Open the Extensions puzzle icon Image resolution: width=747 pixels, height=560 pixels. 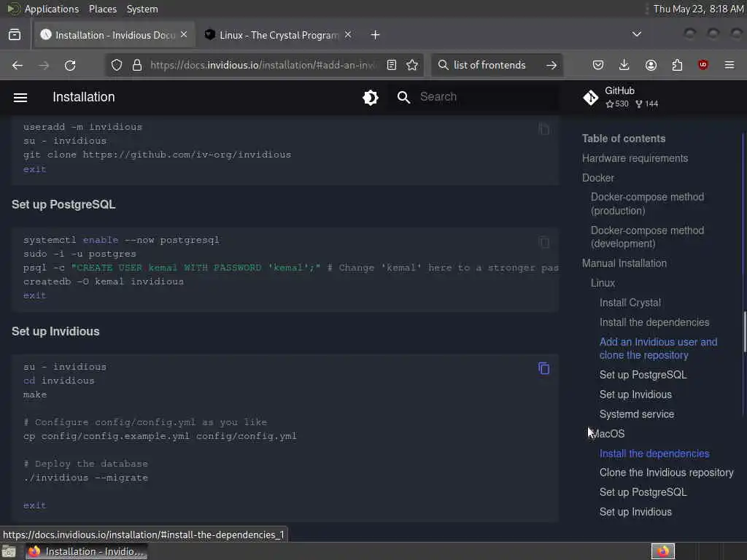(x=677, y=65)
